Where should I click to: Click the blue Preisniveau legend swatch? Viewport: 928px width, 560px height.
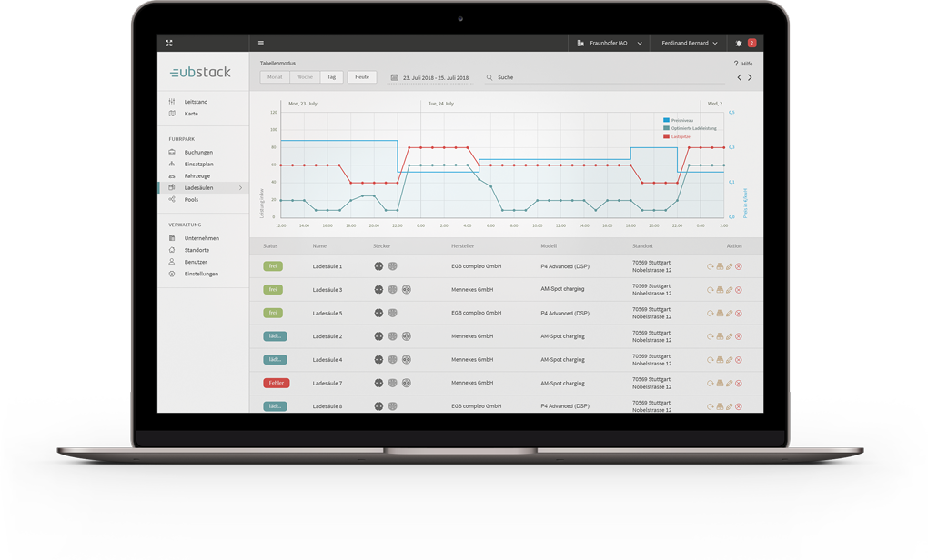click(x=666, y=120)
